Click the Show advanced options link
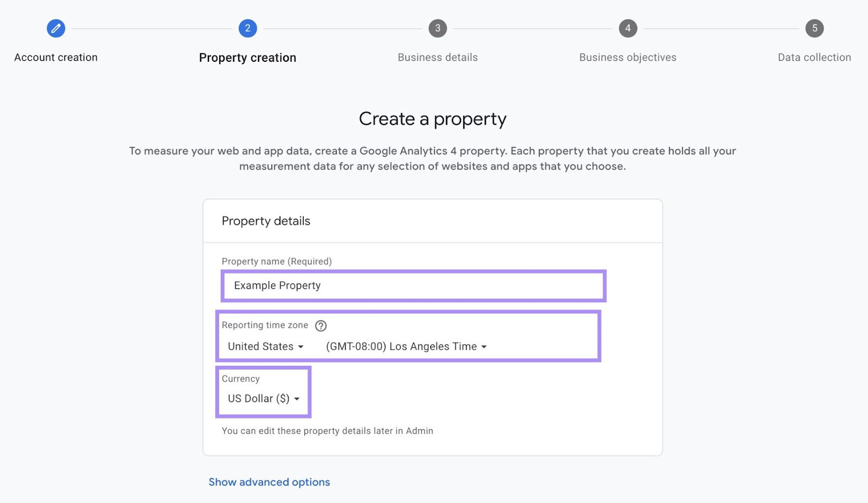Screen dimensions: 868x503 tap(269, 482)
